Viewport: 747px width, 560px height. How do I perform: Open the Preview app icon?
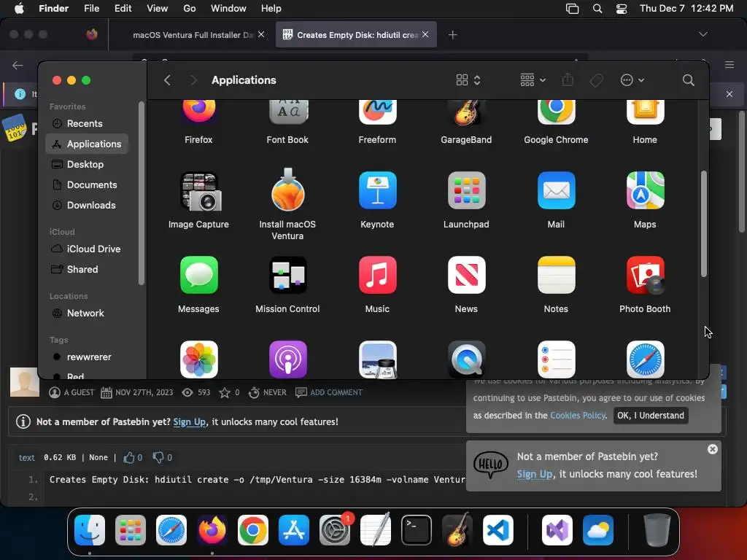(x=377, y=359)
